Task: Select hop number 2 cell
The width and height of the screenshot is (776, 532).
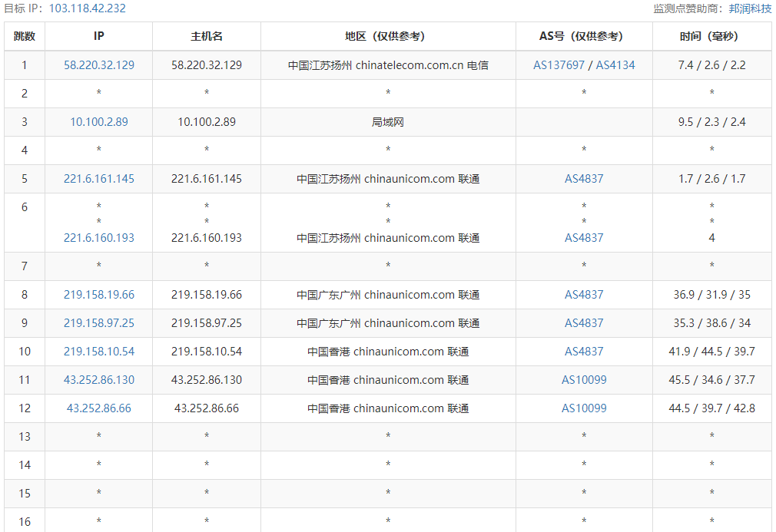Action: [x=25, y=94]
